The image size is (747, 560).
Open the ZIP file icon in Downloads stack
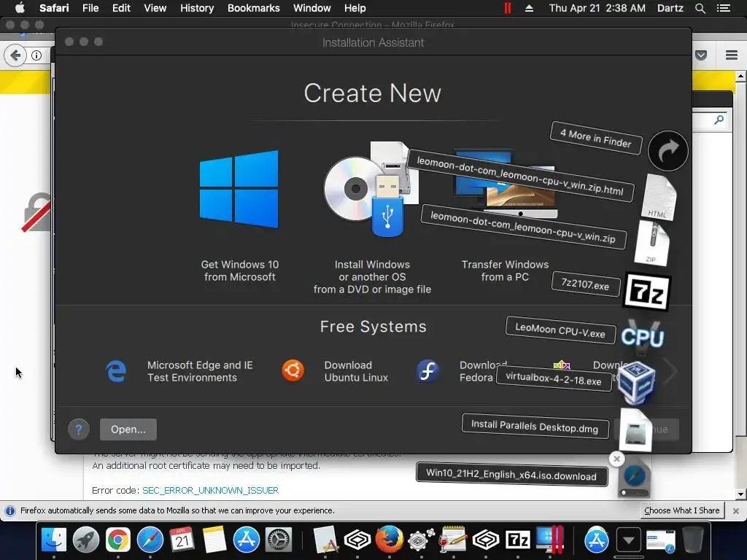pos(652,244)
